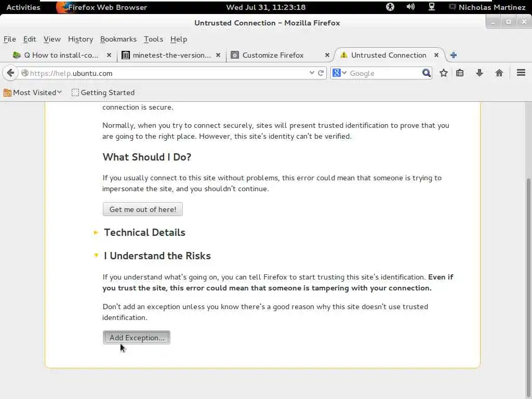Maximize the Firefox window

508,22
